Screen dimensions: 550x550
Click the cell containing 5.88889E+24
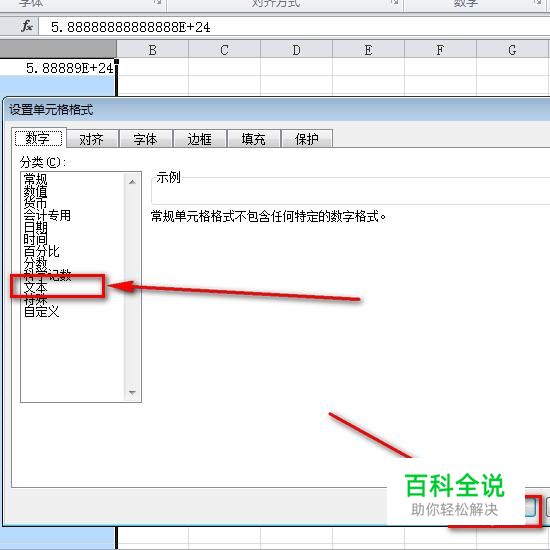pos(58,67)
